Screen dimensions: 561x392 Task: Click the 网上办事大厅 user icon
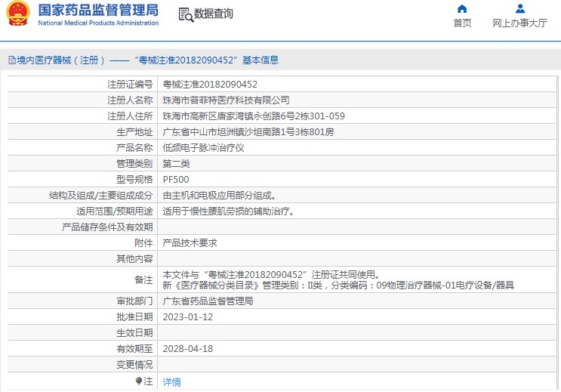pyautogui.click(x=520, y=8)
